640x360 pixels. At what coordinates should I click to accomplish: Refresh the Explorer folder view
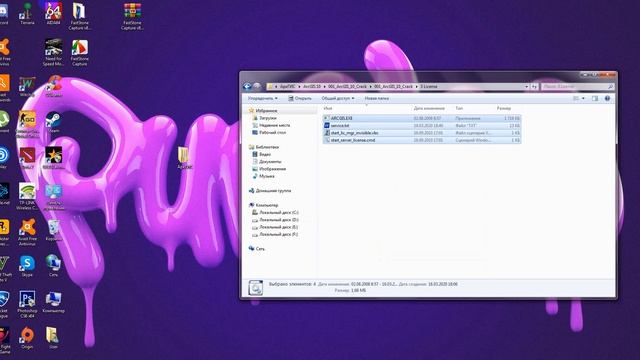[534, 87]
